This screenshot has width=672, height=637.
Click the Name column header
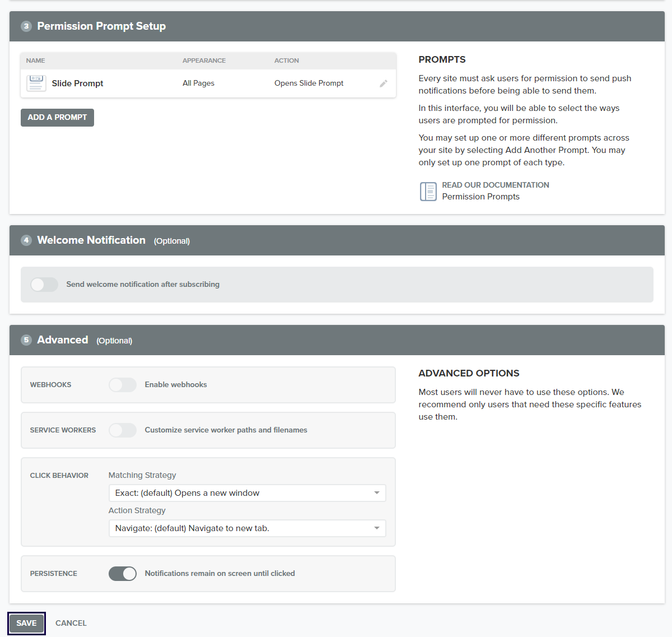click(x=35, y=61)
